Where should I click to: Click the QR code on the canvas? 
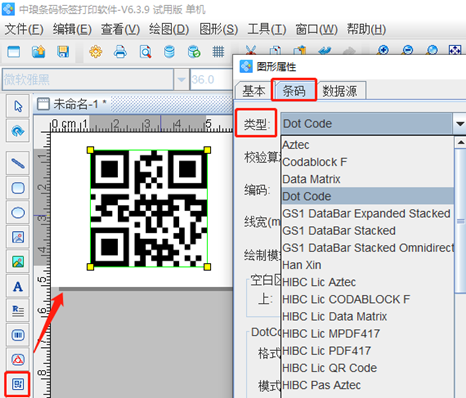pos(149,208)
